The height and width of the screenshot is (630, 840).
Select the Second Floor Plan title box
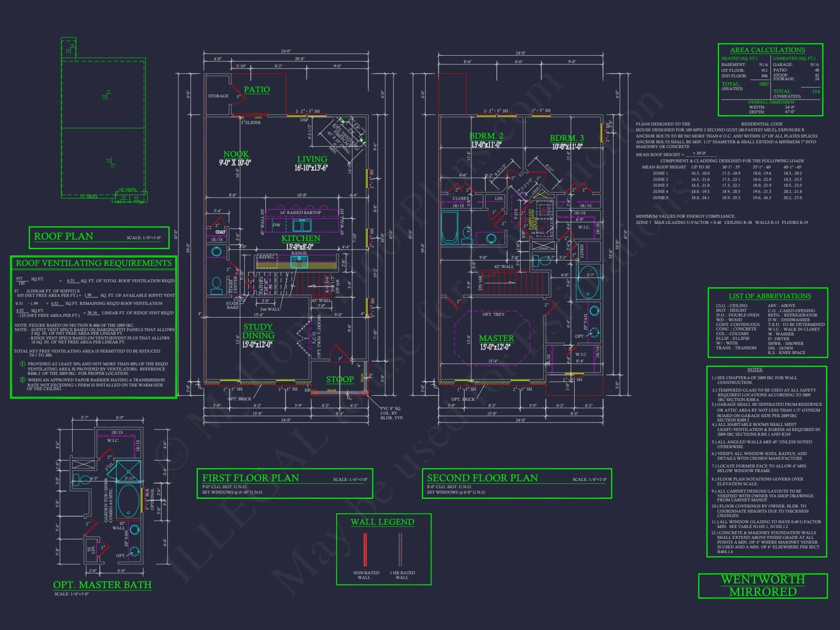pyautogui.click(x=517, y=483)
